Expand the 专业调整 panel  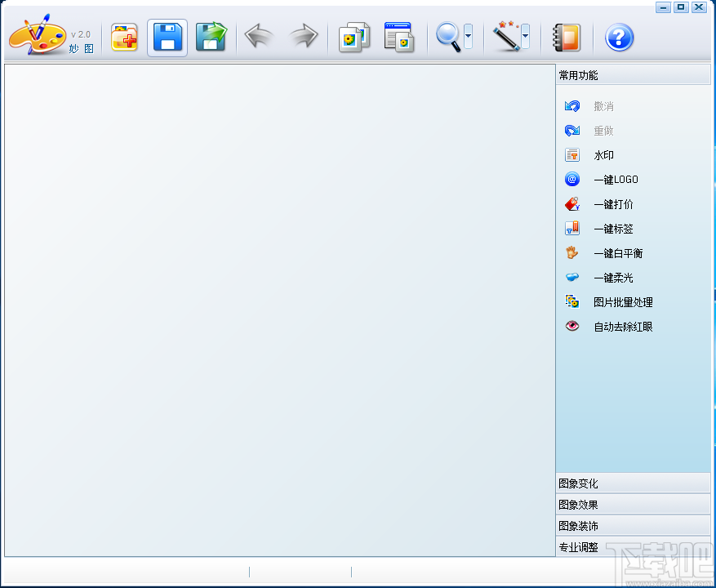[633, 547]
